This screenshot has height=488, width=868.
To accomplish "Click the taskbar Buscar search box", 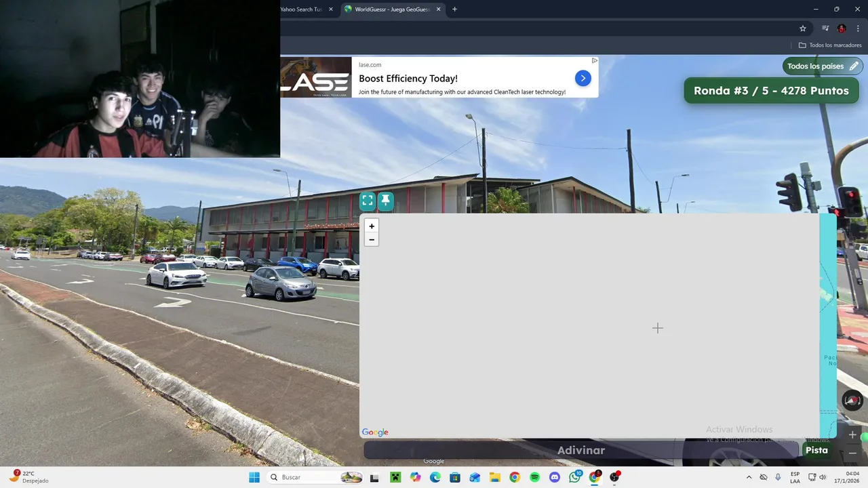I will coord(316,477).
